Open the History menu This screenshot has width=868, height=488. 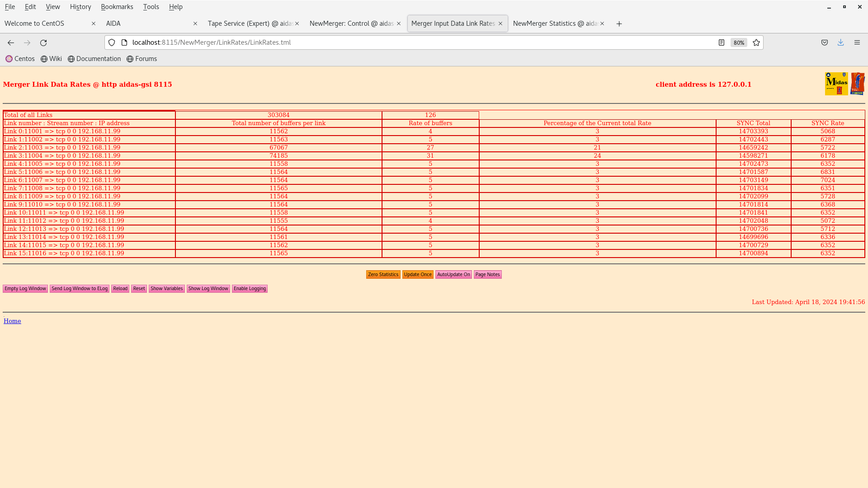click(80, 7)
